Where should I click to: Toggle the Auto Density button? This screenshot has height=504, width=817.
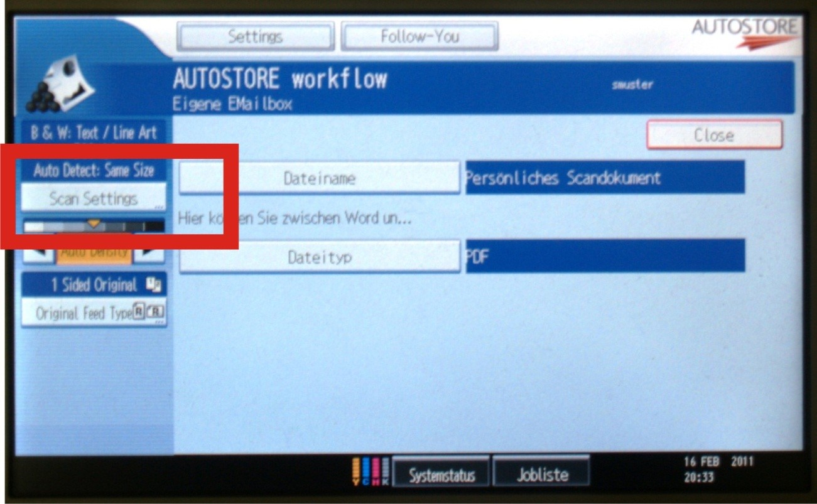coord(94,252)
